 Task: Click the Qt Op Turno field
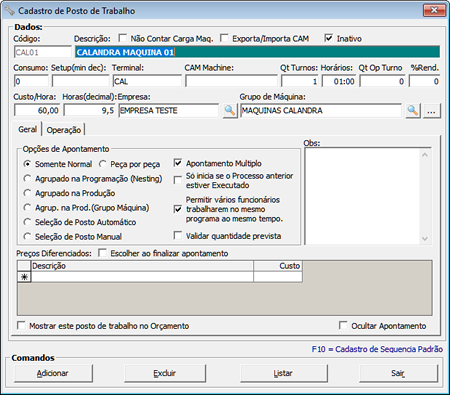(x=382, y=81)
